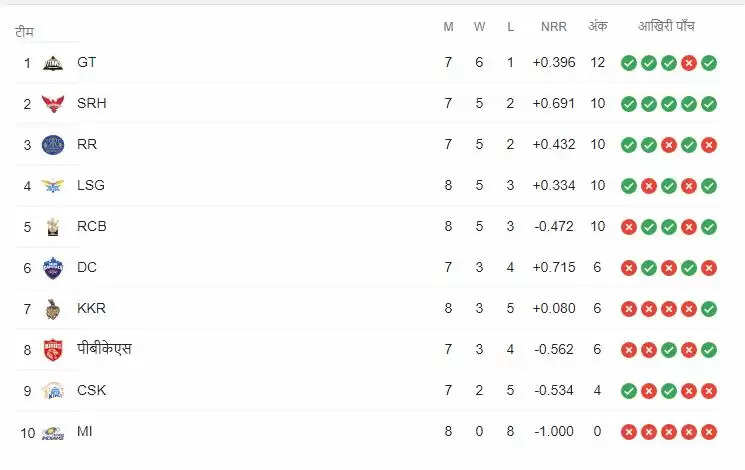Click the KKR team logo
Image resolution: width=745 pixels, height=470 pixels.
[53, 309]
